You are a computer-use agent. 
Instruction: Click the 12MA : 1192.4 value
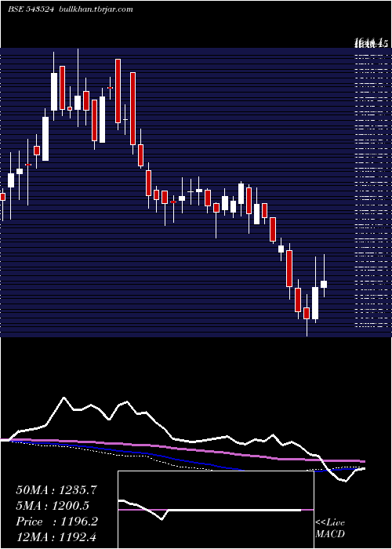[56, 536]
